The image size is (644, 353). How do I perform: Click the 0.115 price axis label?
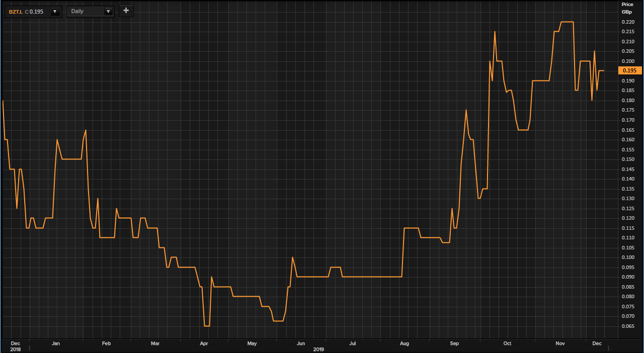[x=628, y=228]
